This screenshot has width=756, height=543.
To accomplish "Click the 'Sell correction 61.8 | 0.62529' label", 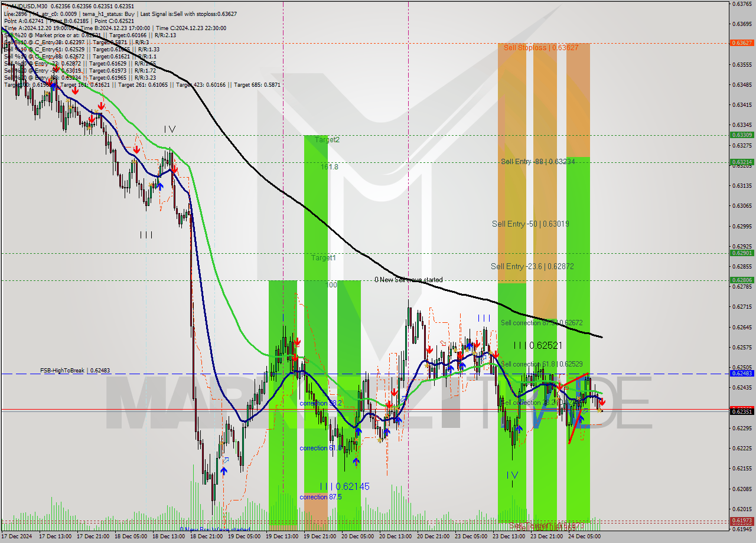I will pos(542,364).
